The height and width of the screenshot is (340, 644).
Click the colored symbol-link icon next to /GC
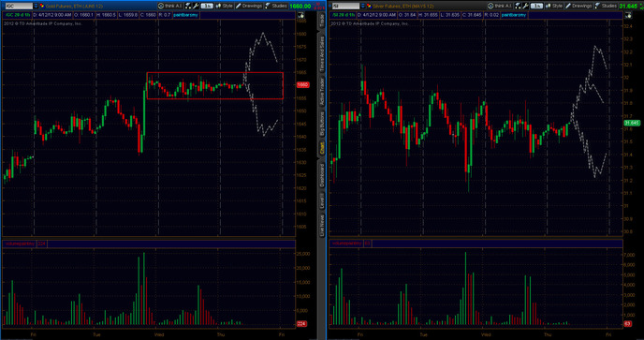[x=42, y=6]
